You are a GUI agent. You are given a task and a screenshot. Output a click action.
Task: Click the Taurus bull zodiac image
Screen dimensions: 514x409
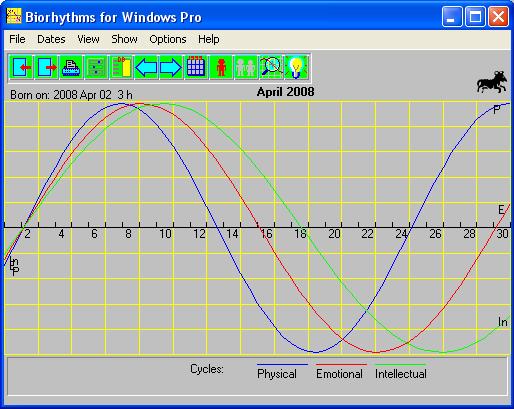(x=492, y=82)
